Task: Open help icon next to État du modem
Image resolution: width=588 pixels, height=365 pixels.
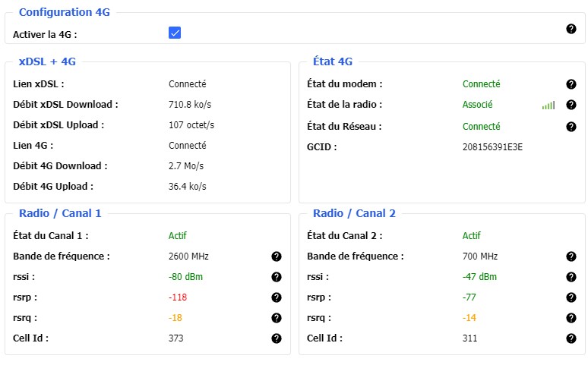Action: pyautogui.click(x=571, y=84)
